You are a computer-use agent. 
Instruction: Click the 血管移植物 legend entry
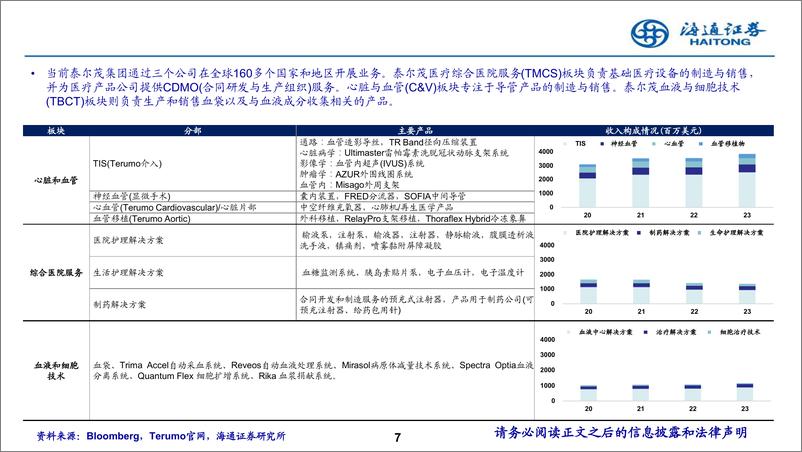722,144
